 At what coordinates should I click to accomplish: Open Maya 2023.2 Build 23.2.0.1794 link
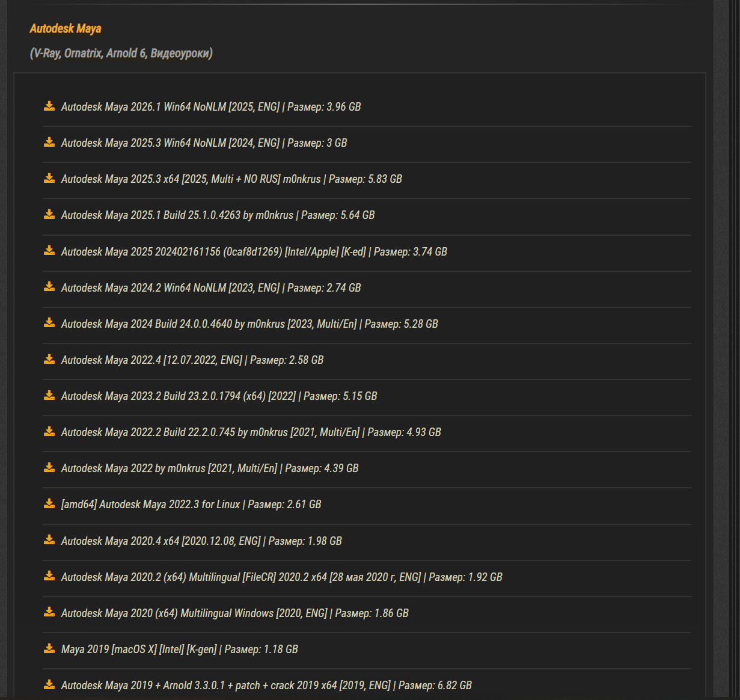click(x=219, y=396)
